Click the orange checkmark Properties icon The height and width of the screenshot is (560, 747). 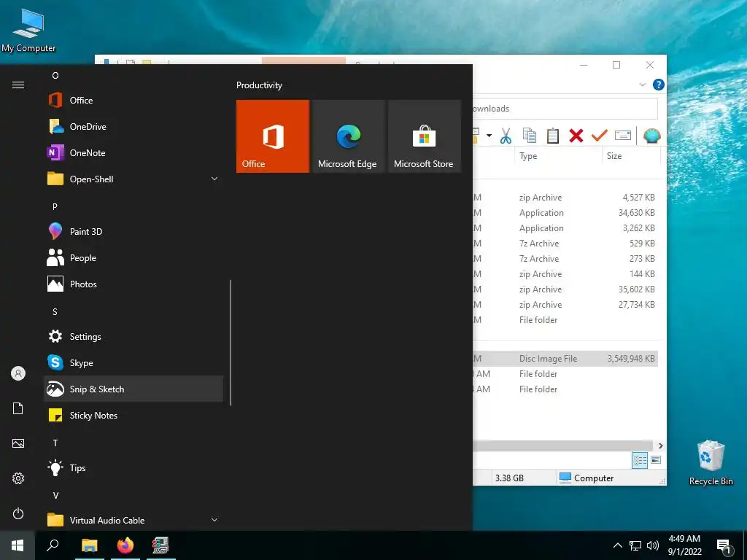point(600,136)
